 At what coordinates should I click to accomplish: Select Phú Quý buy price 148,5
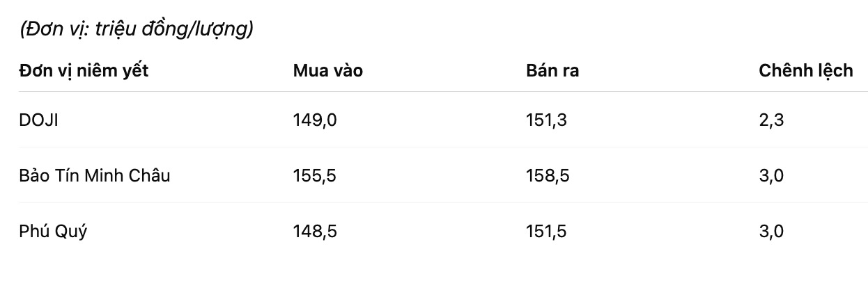315,232
